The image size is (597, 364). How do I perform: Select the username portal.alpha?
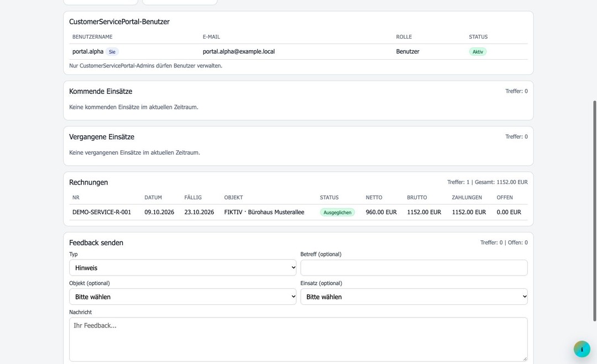click(x=88, y=52)
